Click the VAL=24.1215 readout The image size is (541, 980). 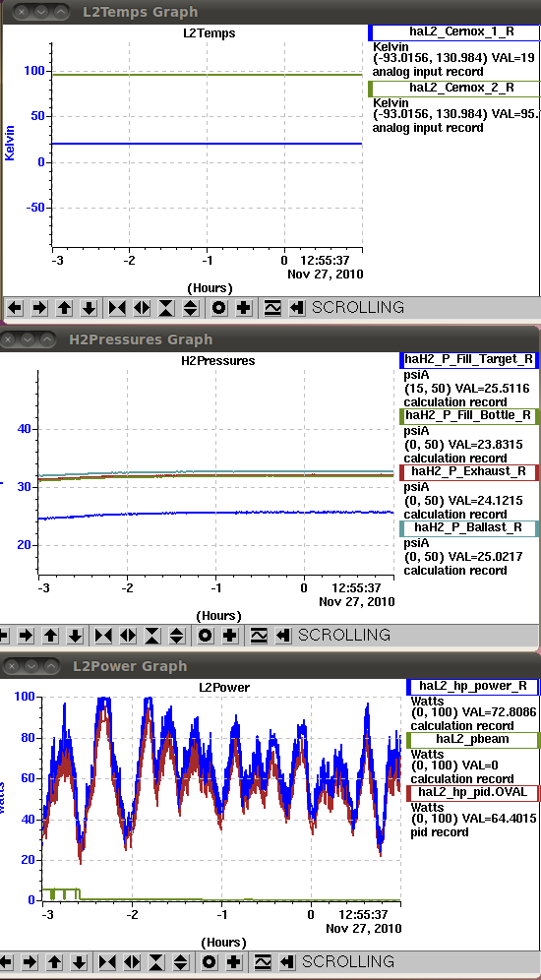click(x=489, y=501)
